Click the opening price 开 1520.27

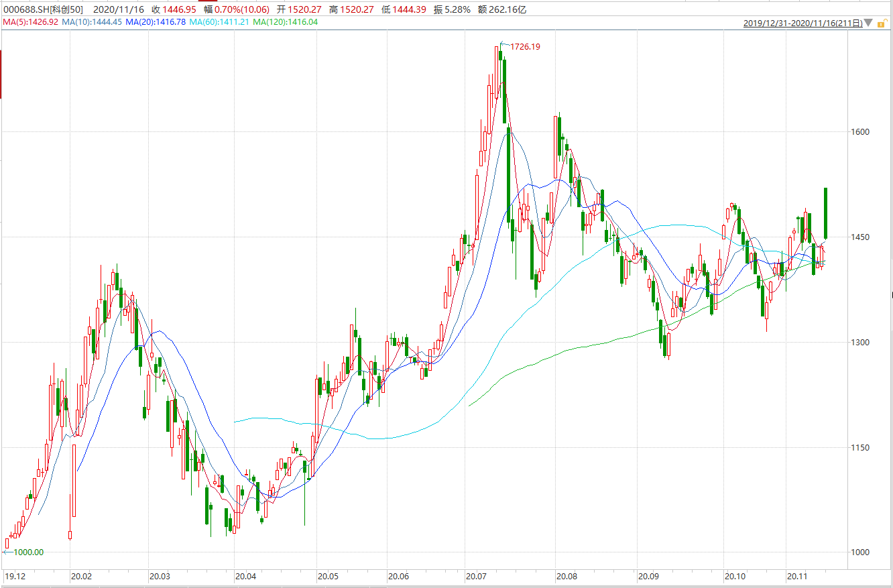pos(299,9)
